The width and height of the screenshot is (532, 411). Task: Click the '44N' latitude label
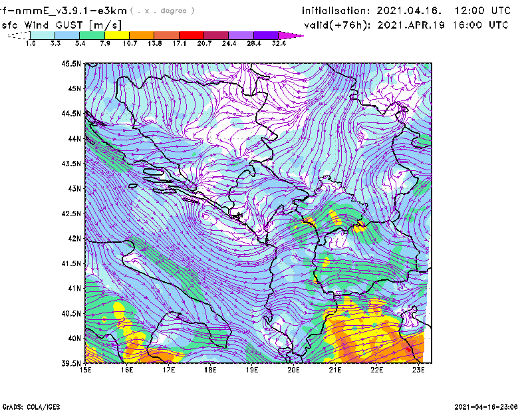[74, 138]
